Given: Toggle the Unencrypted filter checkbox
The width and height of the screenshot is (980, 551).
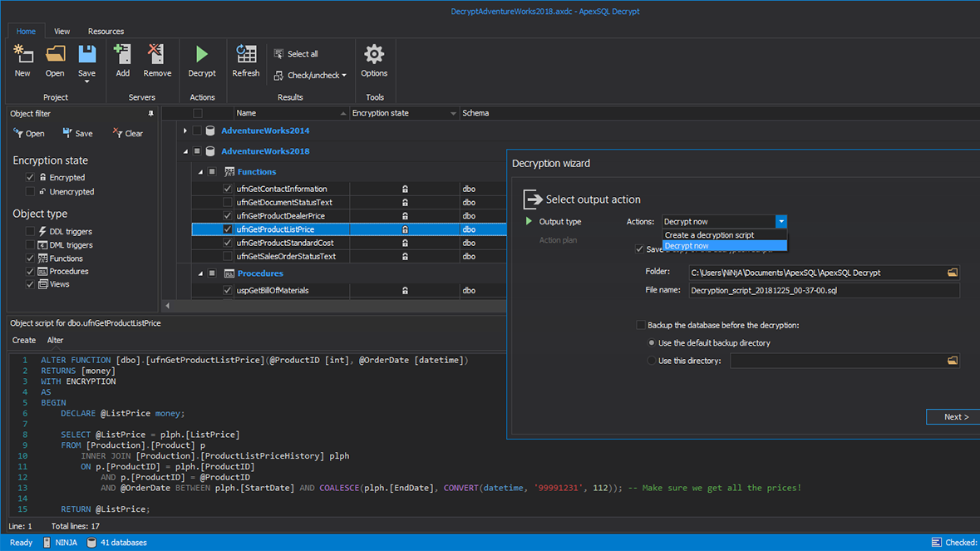Looking at the screenshot, I should click(x=31, y=192).
